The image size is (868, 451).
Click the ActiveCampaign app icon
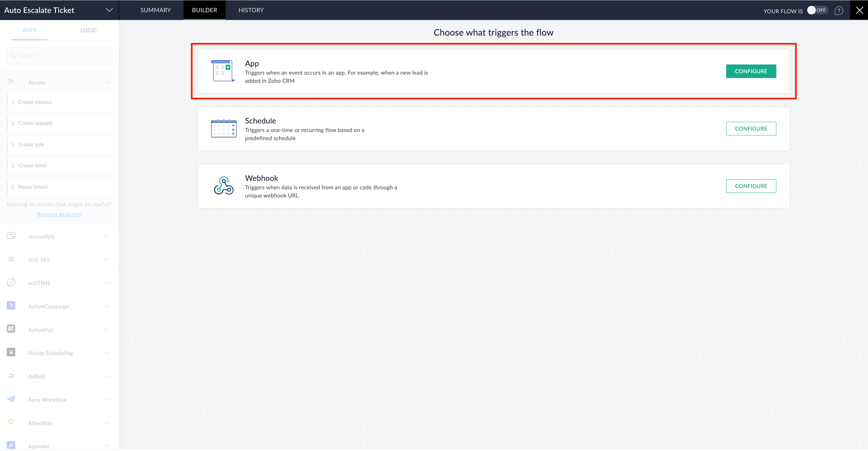[11, 306]
